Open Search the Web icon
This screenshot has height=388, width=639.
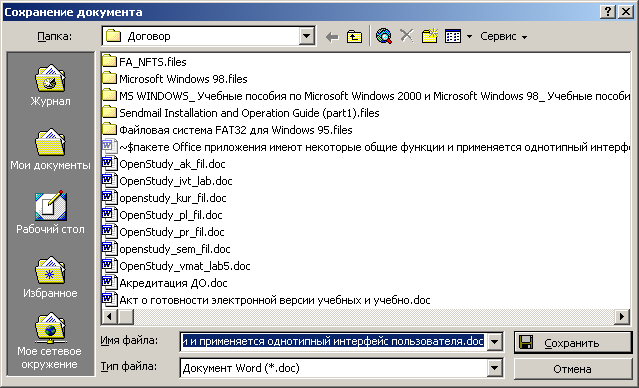(x=383, y=37)
